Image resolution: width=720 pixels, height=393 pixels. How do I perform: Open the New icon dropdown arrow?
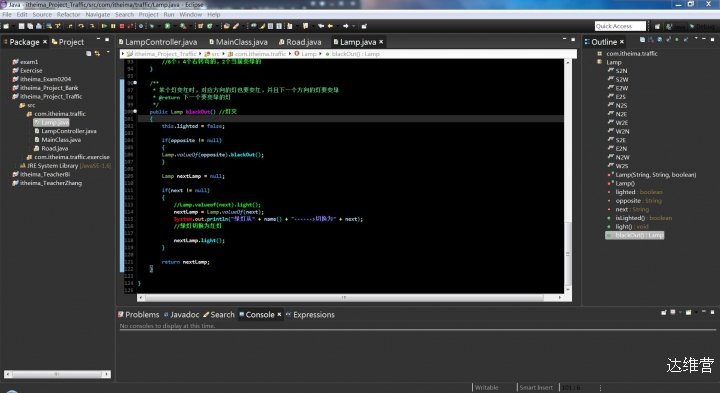(x=13, y=26)
